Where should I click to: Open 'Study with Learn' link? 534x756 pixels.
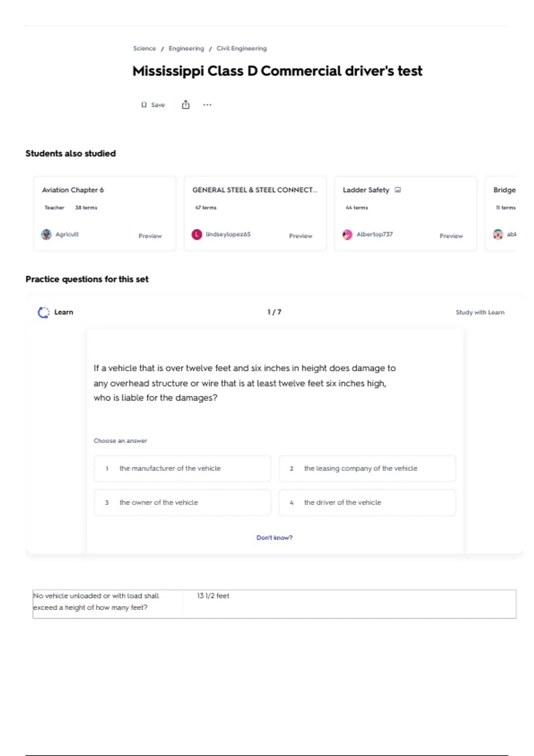[x=480, y=312]
